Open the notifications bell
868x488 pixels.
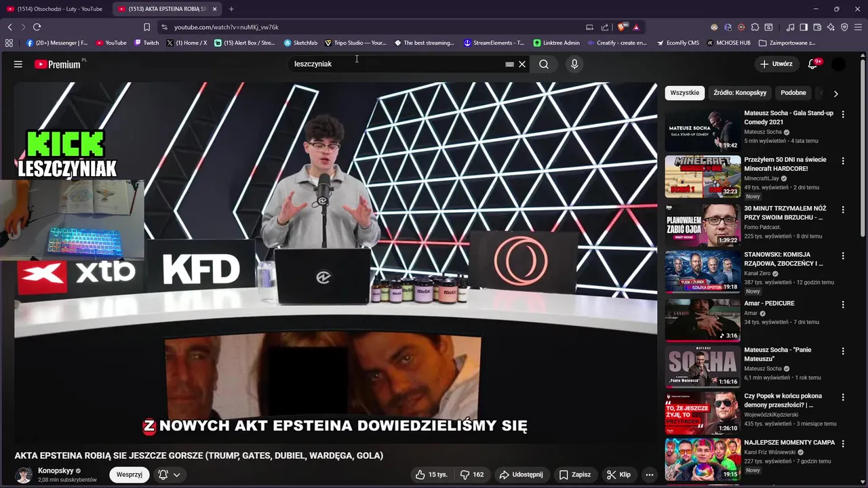pyautogui.click(x=813, y=64)
